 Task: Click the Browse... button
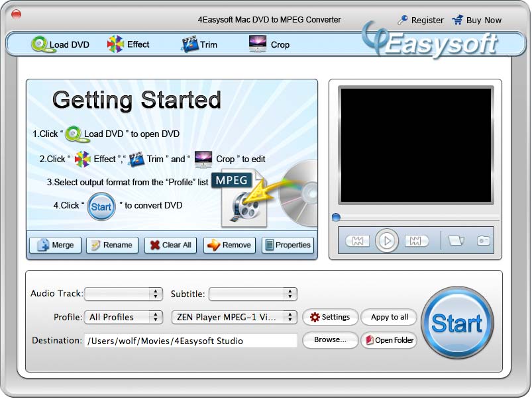tap(330, 339)
